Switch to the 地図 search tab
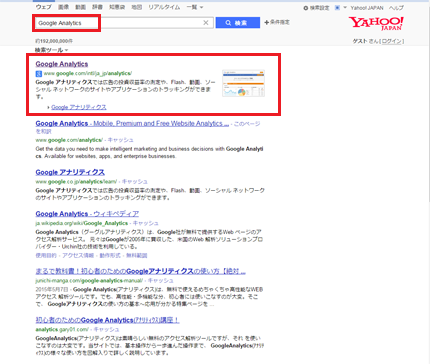This screenshot has width=430, height=364. pyautogui.click(x=137, y=7)
